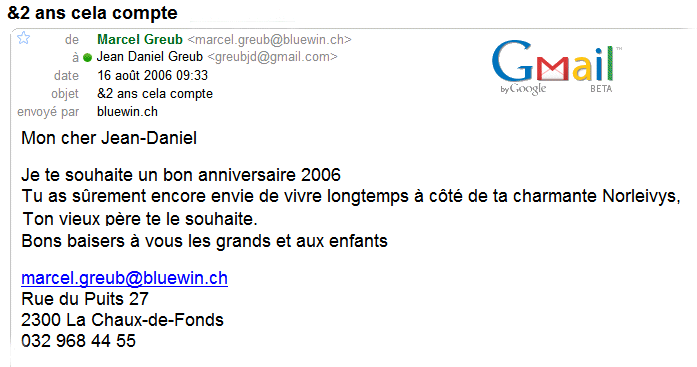Click the line "2300 La Chaux-de-Fonds"
Viewport: 697px width, 367px height.
click(122, 320)
